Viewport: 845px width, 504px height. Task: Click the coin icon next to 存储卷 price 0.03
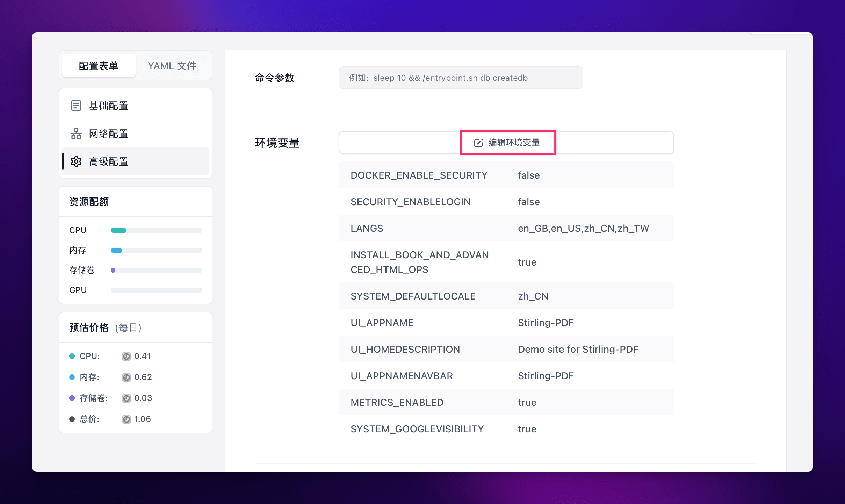click(x=127, y=398)
